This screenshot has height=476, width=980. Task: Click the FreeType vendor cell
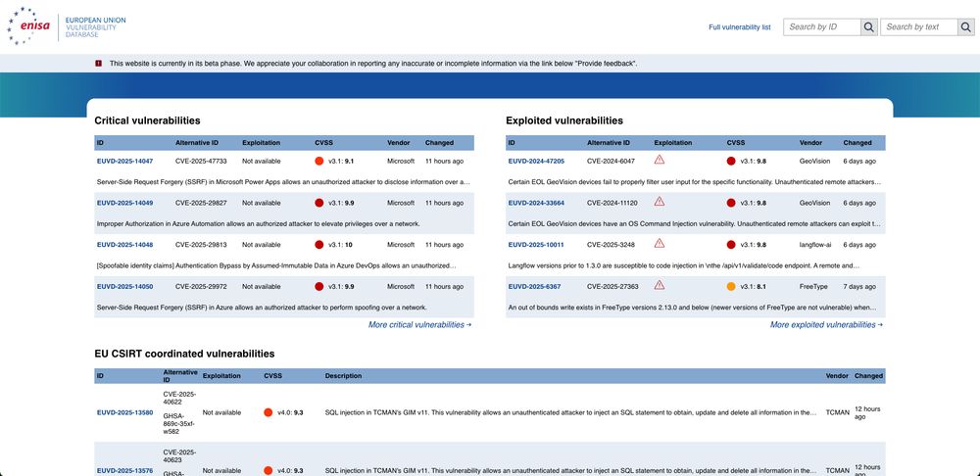coord(813,287)
